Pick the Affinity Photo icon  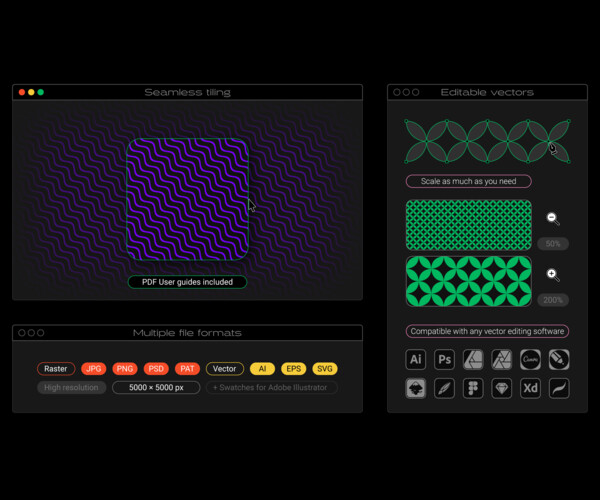tap(502, 359)
